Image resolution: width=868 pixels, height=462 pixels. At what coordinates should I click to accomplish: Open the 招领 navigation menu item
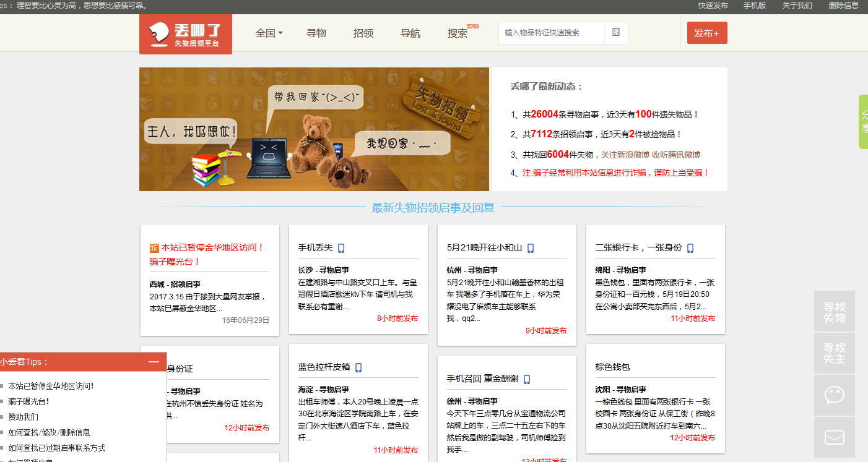pos(363,33)
